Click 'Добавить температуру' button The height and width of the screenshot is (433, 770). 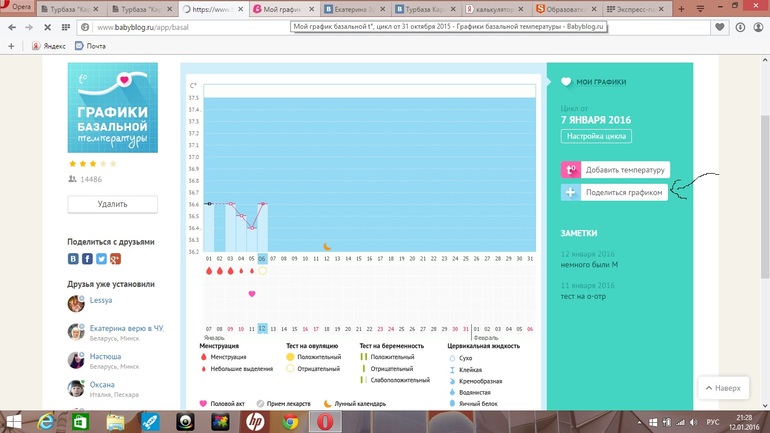pos(614,170)
